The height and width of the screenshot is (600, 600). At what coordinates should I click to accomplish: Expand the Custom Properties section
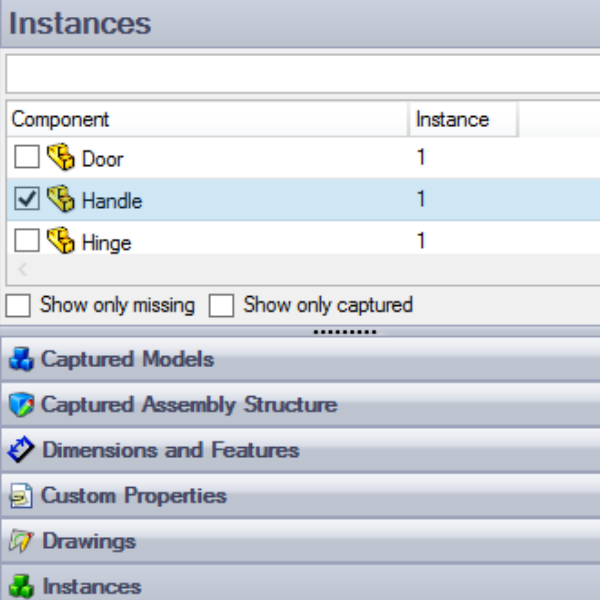[x=300, y=496]
